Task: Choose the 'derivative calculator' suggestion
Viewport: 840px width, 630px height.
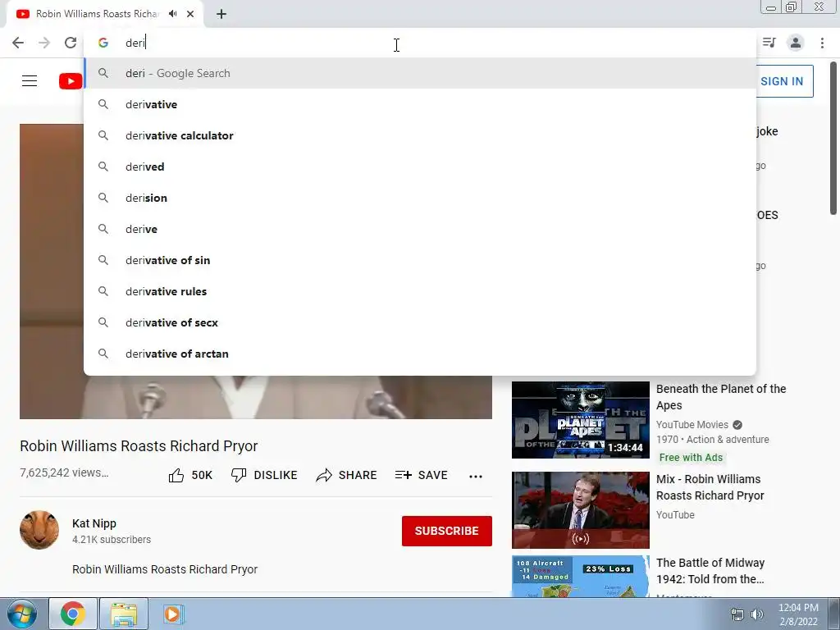Action: pos(420,135)
